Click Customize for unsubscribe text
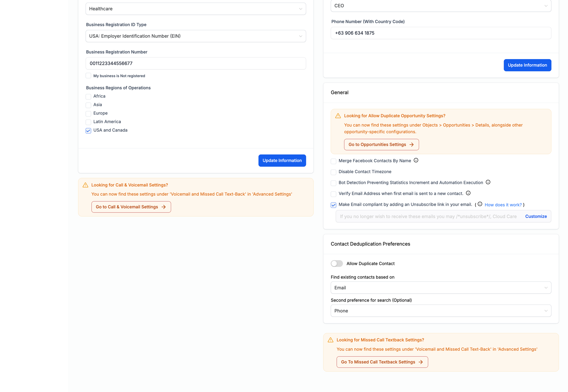 click(x=536, y=216)
